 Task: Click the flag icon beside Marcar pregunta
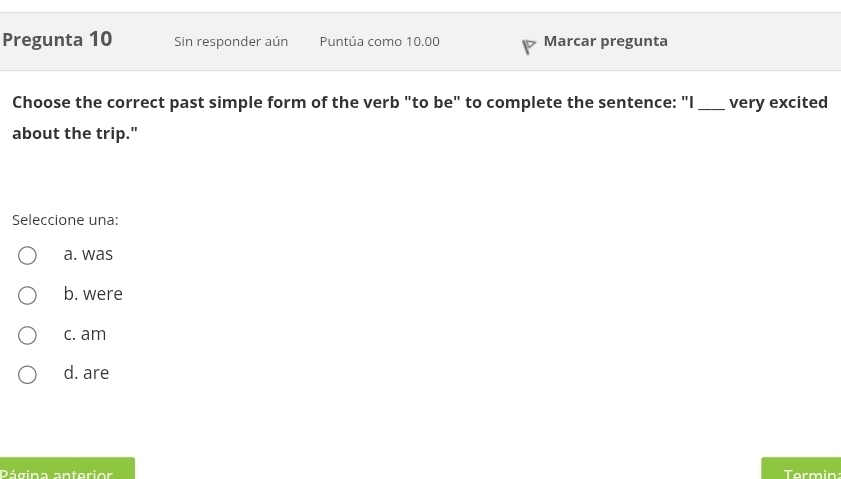pos(528,46)
